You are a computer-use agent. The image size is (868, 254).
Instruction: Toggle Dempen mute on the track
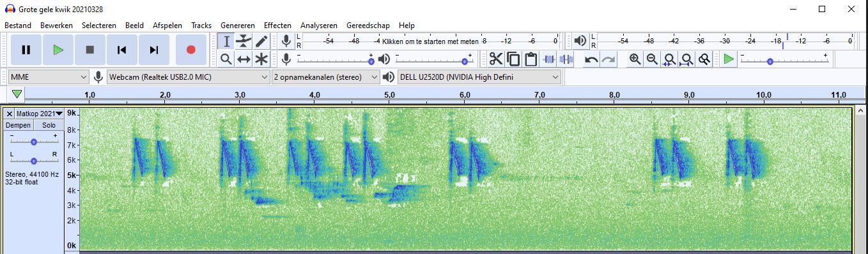pyautogui.click(x=18, y=125)
